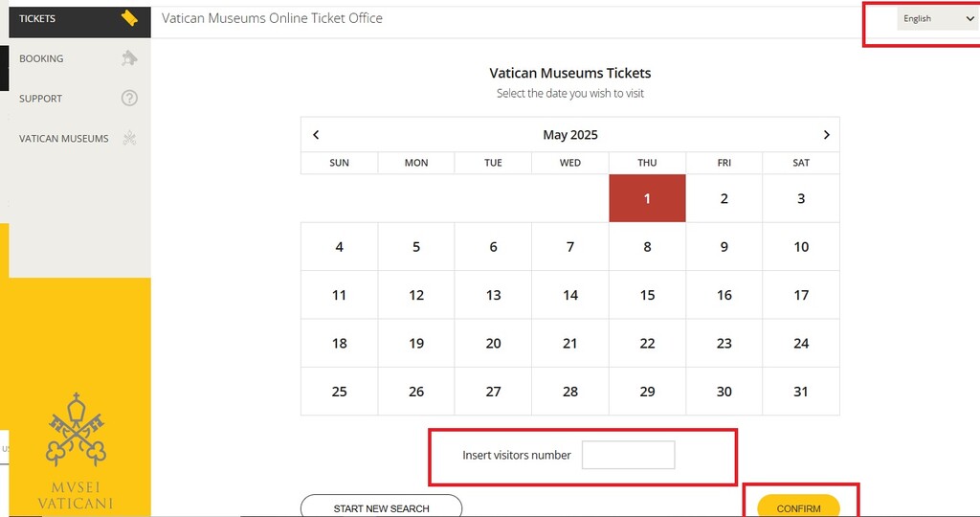
Task: Select May 12 on the calendar
Action: pos(416,295)
